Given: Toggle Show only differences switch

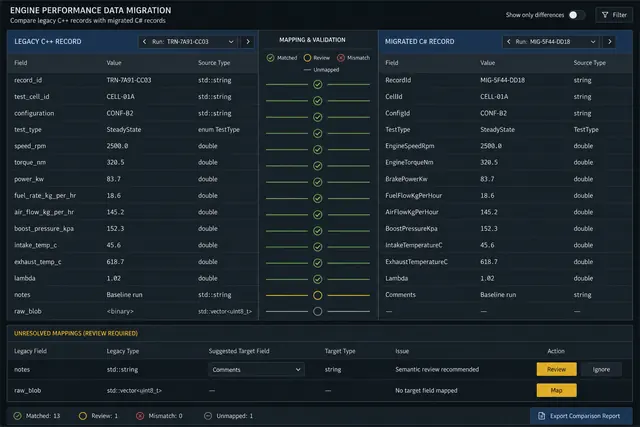Looking at the screenshot, I should 577,15.
